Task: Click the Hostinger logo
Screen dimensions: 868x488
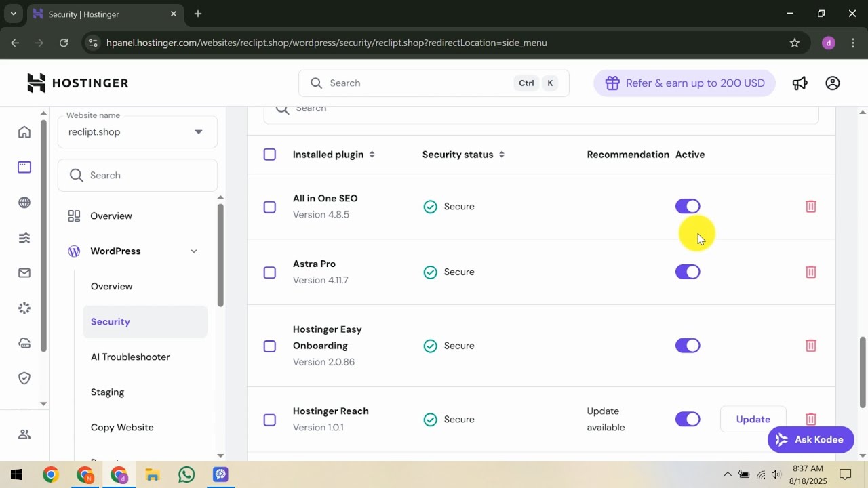Action: 77,83
